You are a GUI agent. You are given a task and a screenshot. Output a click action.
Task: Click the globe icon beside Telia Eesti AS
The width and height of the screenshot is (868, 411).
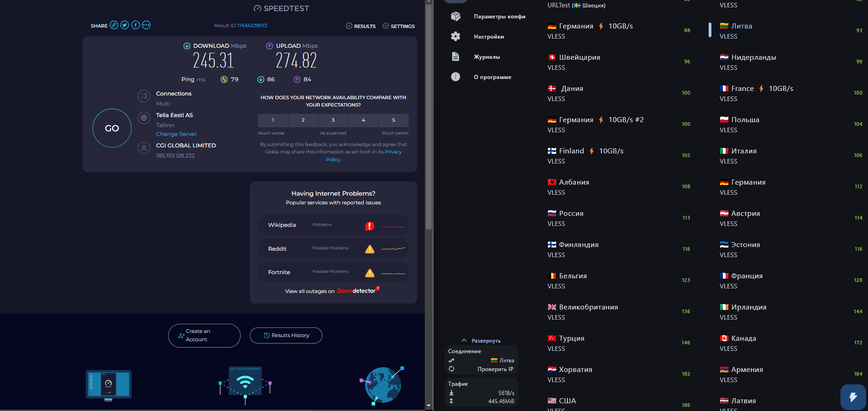144,118
